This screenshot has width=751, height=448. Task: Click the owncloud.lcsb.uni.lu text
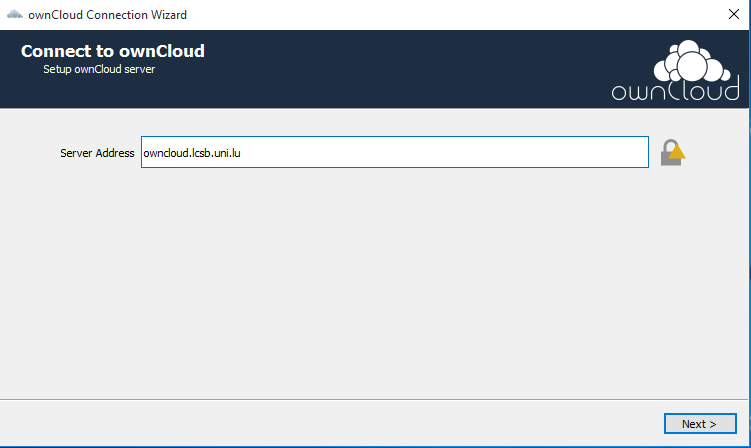(x=192, y=153)
